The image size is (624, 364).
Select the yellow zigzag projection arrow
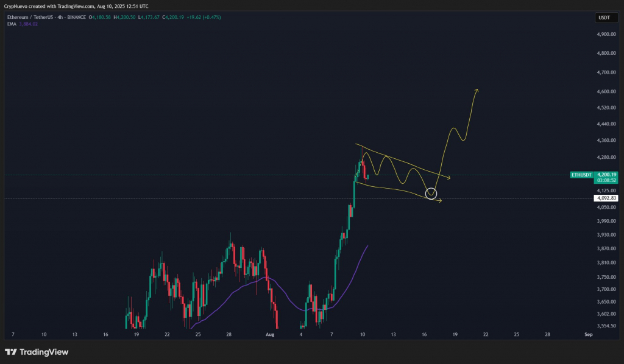[x=454, y=128]
